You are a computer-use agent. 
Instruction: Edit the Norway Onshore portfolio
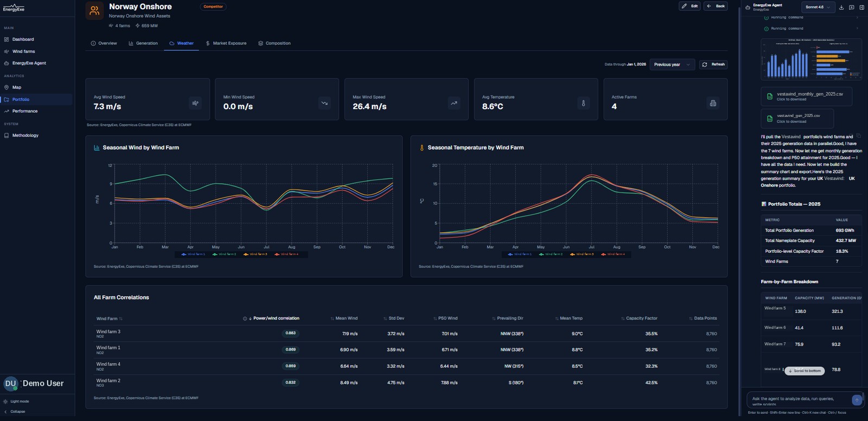(690, 6)
